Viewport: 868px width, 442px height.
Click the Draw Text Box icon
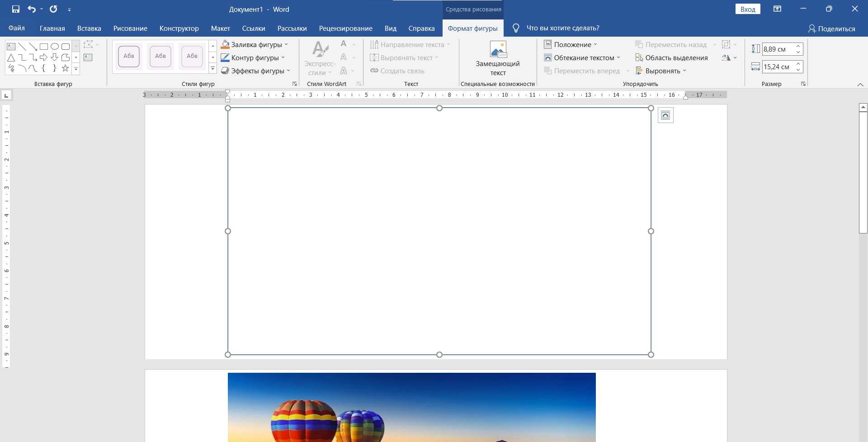tap(88, 57)
